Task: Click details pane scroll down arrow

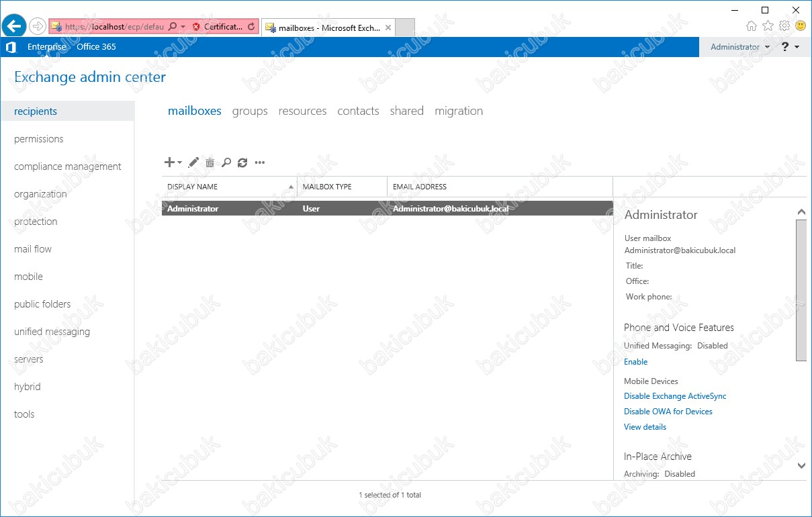Action: point(801,465)
